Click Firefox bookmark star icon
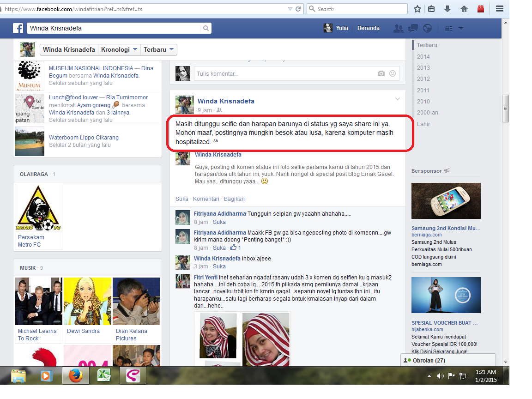The width and height of the screenshot is (532, 399). pyautogui.click(x=417, y=9)
